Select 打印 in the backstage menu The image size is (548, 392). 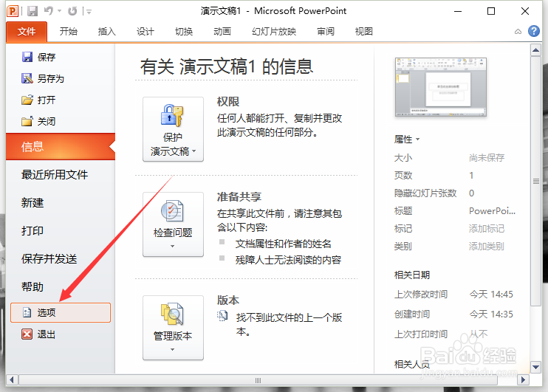(32, 230)
